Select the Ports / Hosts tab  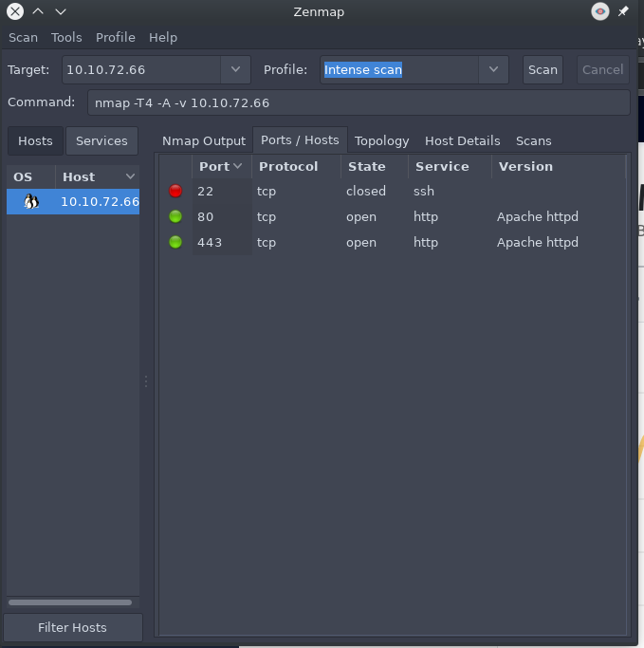pyautogui.click(x=300, y=140)
